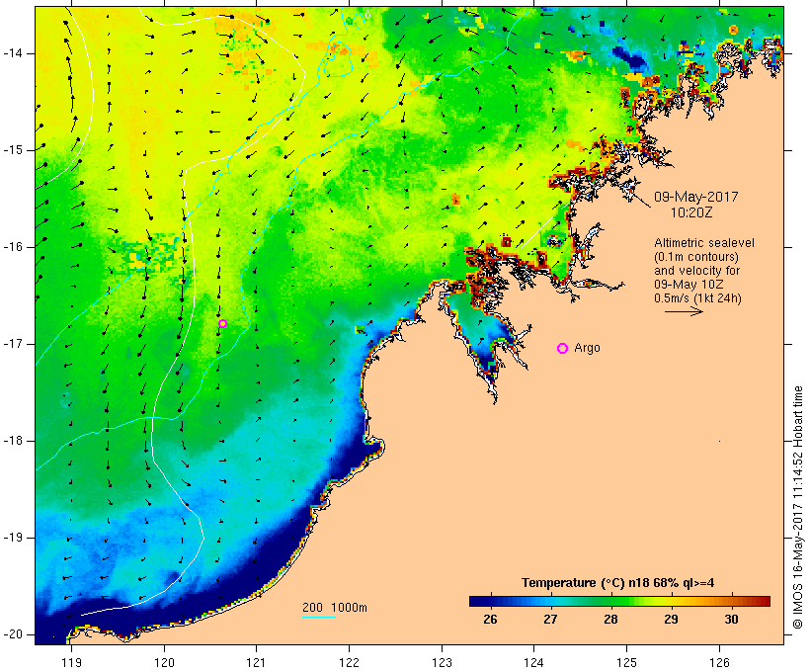
Task: Click latitude axis label '-19'
Action: click(x=13, y=538)
